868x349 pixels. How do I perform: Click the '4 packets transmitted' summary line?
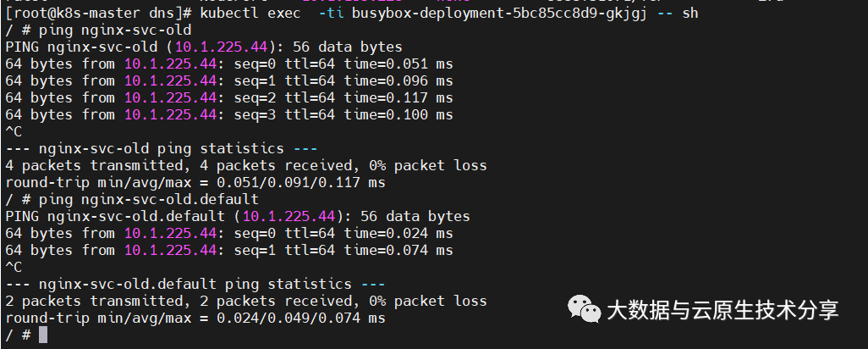click(245, 165)
